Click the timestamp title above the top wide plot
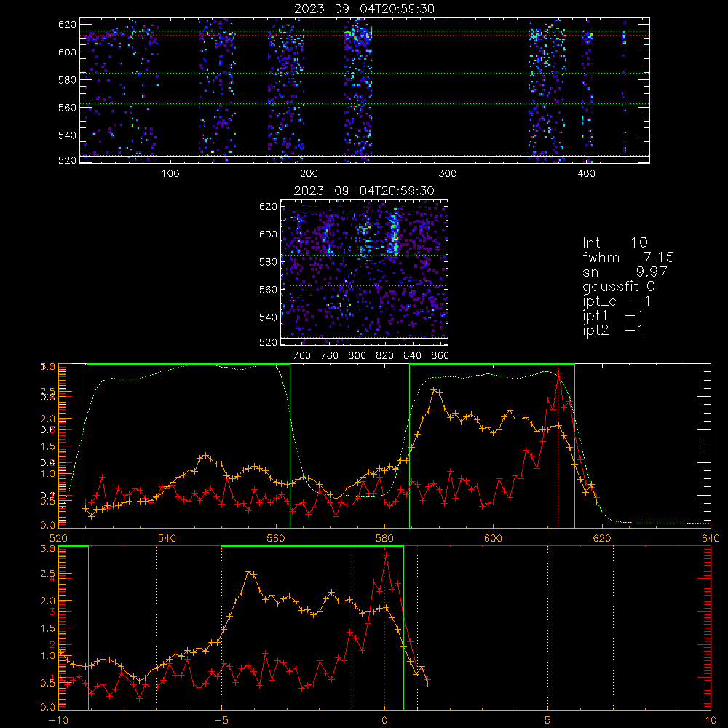The width and height of the screenshot is (728, 728). click(x=365, y=9)
